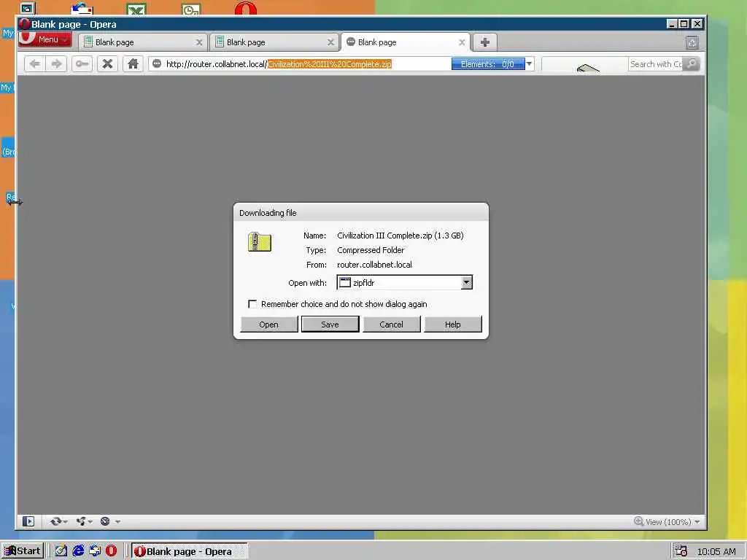This screenshot has width=747, height=560.
Task: Expand the Opera Turbo dropdown arrow
Action: [117, 522]
